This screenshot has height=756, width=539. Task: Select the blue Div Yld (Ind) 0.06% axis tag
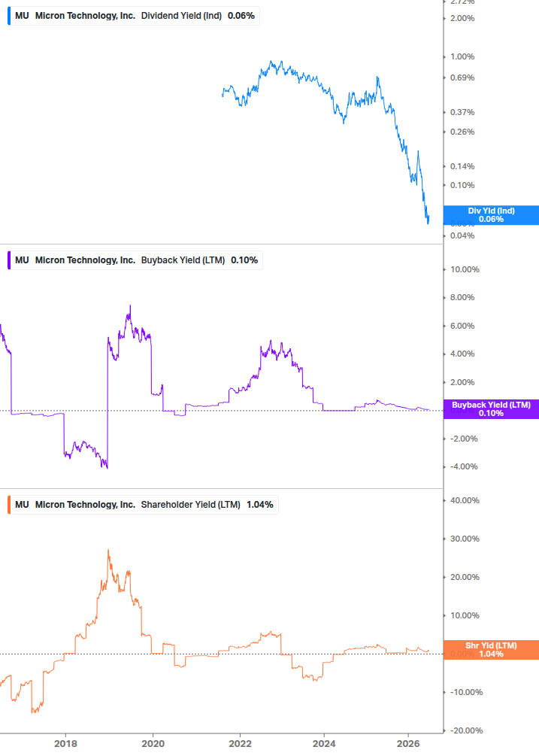pos(491,215)
